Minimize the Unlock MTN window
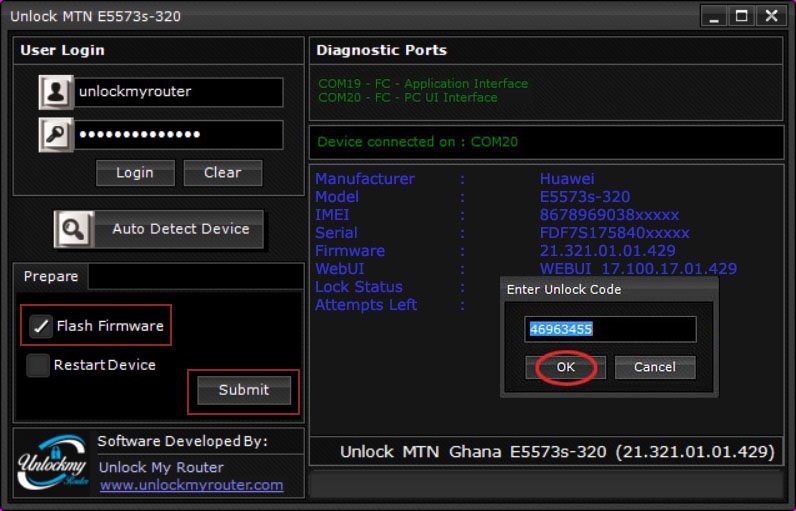796x511 pixels. pos(714,17)
